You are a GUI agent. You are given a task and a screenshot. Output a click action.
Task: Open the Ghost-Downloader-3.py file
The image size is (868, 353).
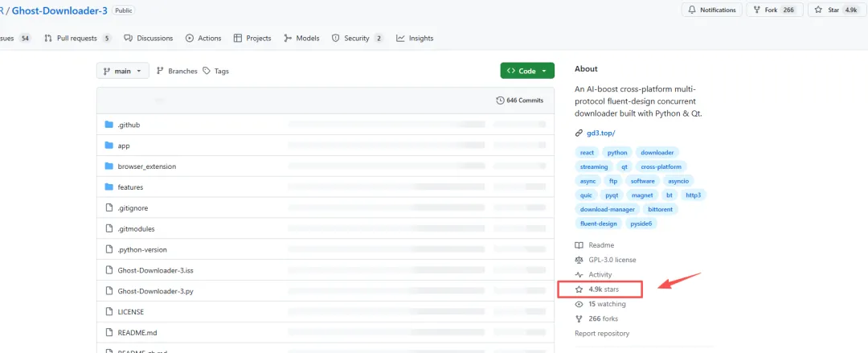[x=155, y=291]
